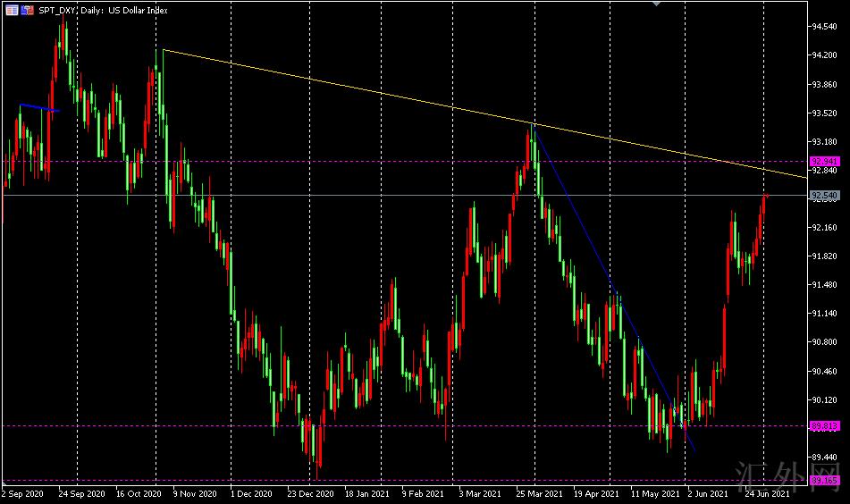This screenshot has height=504, width=850.
Task: Click the magenta 92.941 price level tag
Action: coord(824,161)
